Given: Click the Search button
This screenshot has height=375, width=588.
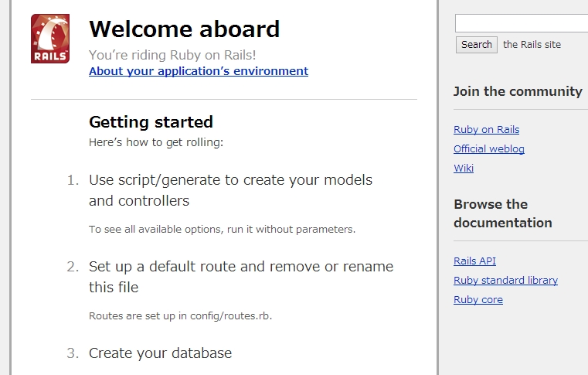Looking at the screenshot, I should [x=476, y=45].
